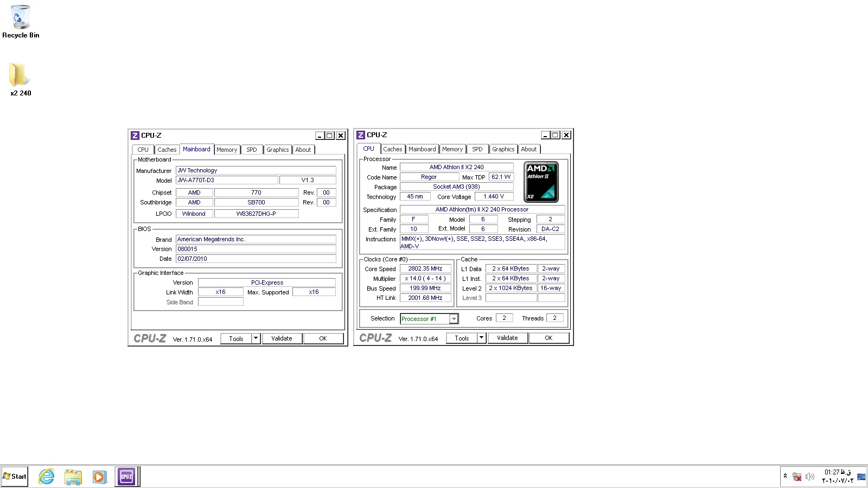
Task: Click Validate button in Mainboard window
Action: tap(282, 338)
